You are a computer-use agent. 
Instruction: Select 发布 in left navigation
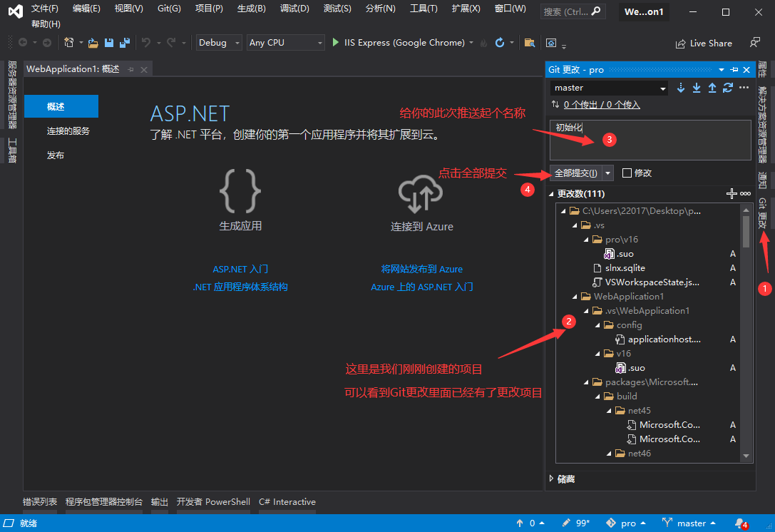(x=56, y=155)
